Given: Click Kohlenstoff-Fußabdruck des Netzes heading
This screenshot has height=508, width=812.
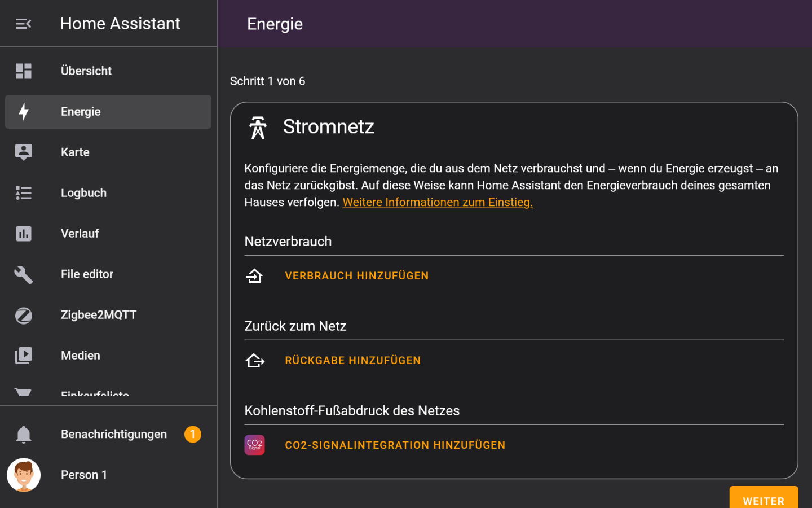Looking at the screenshot, I should (352, 411).
